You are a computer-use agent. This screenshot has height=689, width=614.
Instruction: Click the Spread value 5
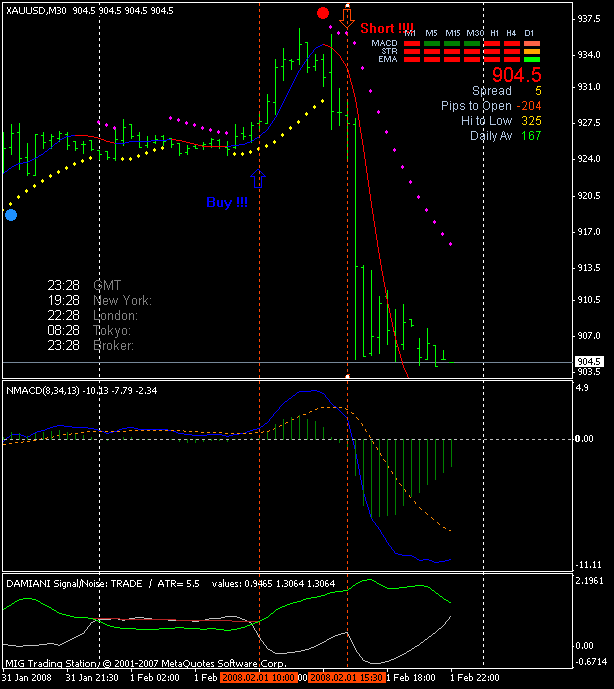point(538,91)
